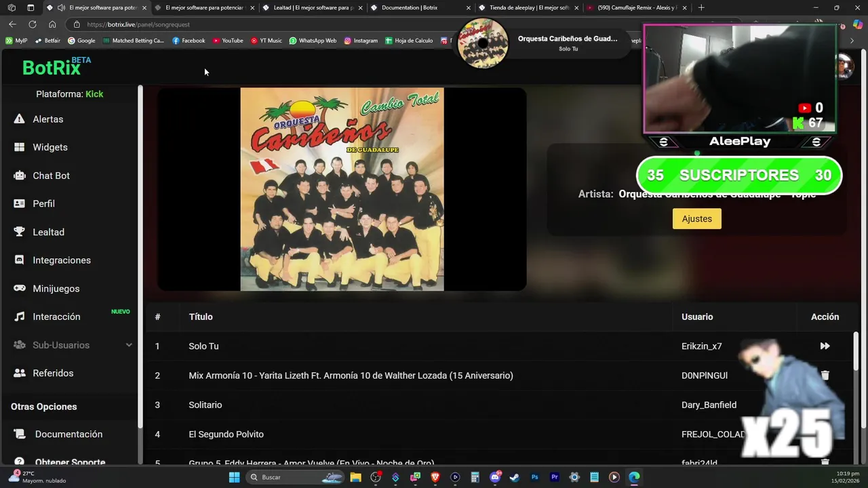Click the sidebar vertical scrollbar
Screen dimensions: 868x488
[x=140, y=258]
